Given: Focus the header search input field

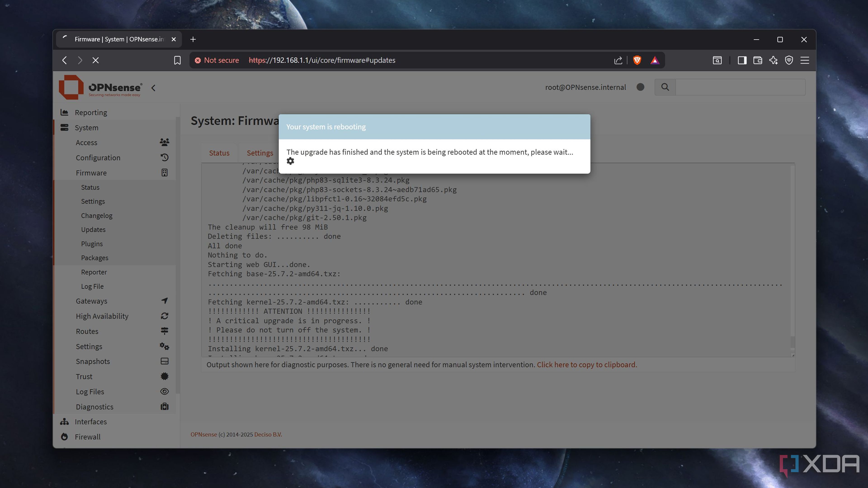Looking at the screenshot, I should [x=740, y=87].
